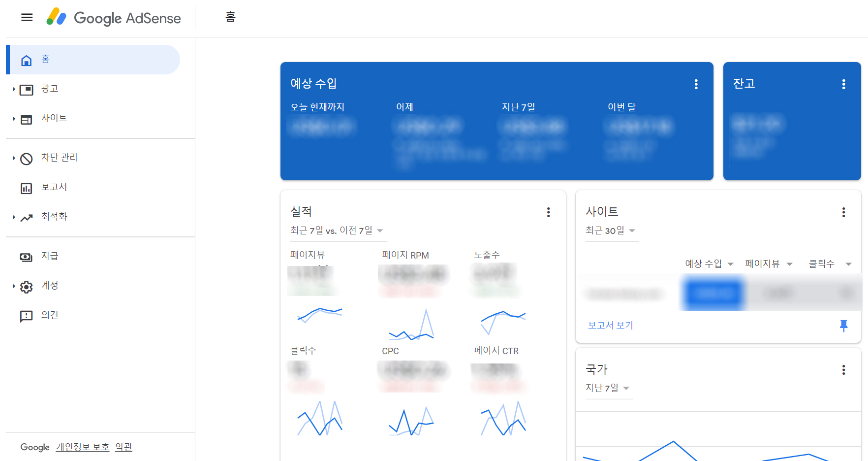The height and width of the screenshot is (461, 868).
Task: Click the 페이지 CTR metric label
Action: tap(496, 351)
